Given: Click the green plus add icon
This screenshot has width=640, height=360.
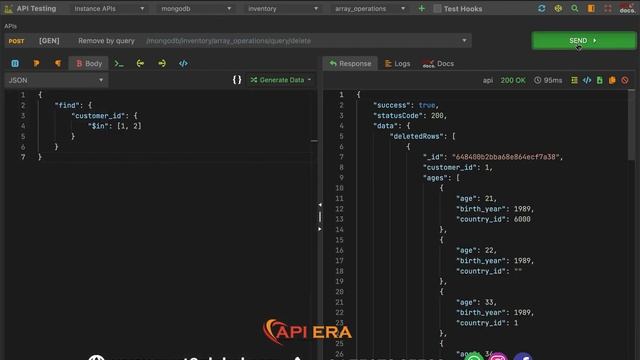Looking at the screenshot, I should [x=422, y=8].
